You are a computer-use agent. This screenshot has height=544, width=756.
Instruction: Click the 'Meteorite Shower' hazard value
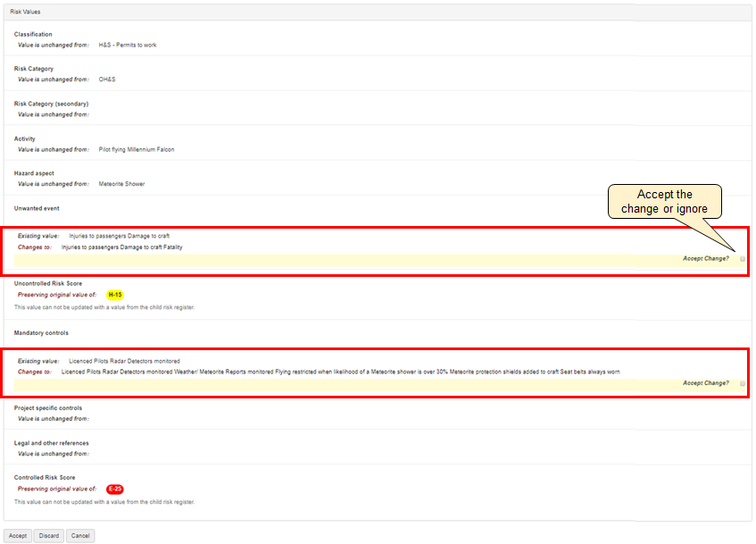[121, 184]
